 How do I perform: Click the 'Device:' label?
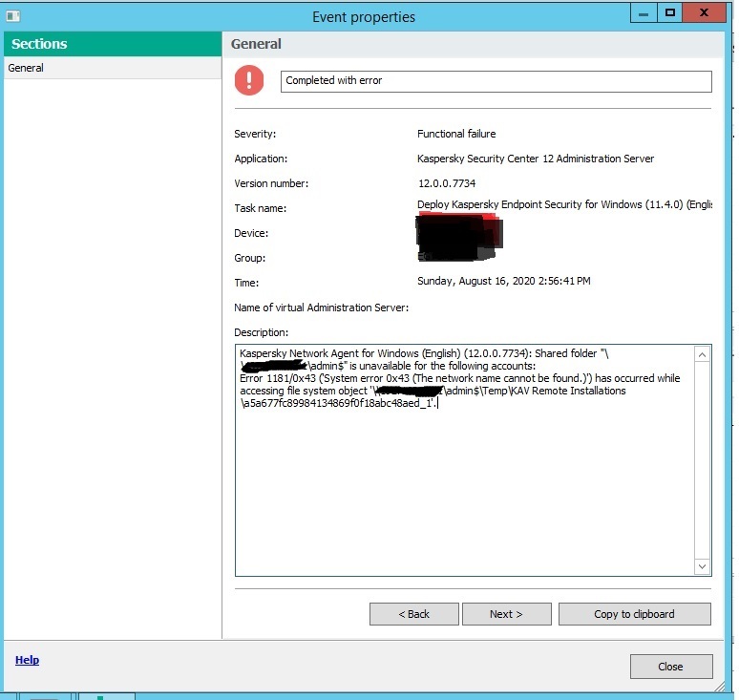(251, 233)
